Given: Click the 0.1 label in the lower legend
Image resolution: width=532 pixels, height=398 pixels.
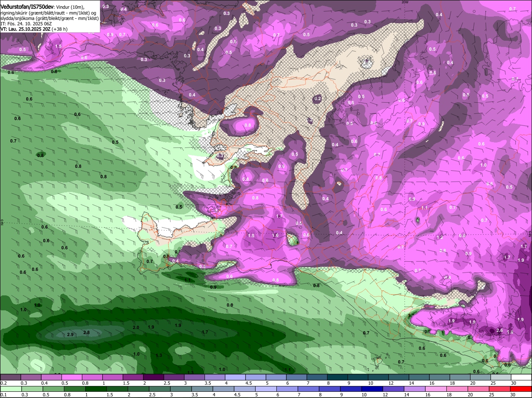Looking at the screenshot, I should pyautogui.click(x=3, y=395).
